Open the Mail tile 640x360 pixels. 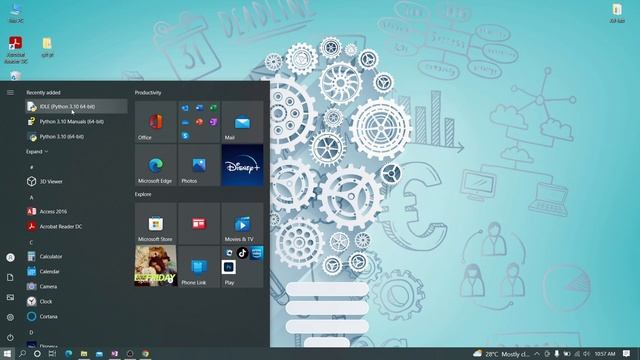[x=242, y=122]
